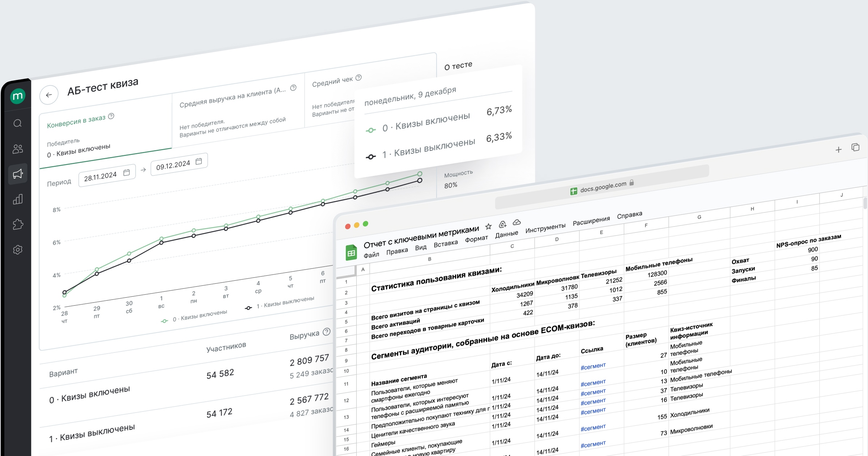Screen dimensions: 868x456
Task: Click the start date field '28.11.2024'
Action: 107,175
